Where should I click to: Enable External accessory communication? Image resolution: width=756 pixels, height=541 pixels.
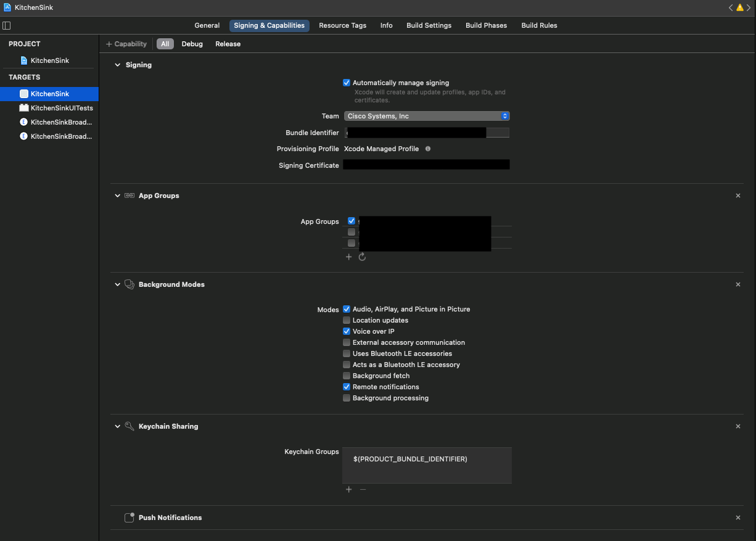tap(347, 342)
